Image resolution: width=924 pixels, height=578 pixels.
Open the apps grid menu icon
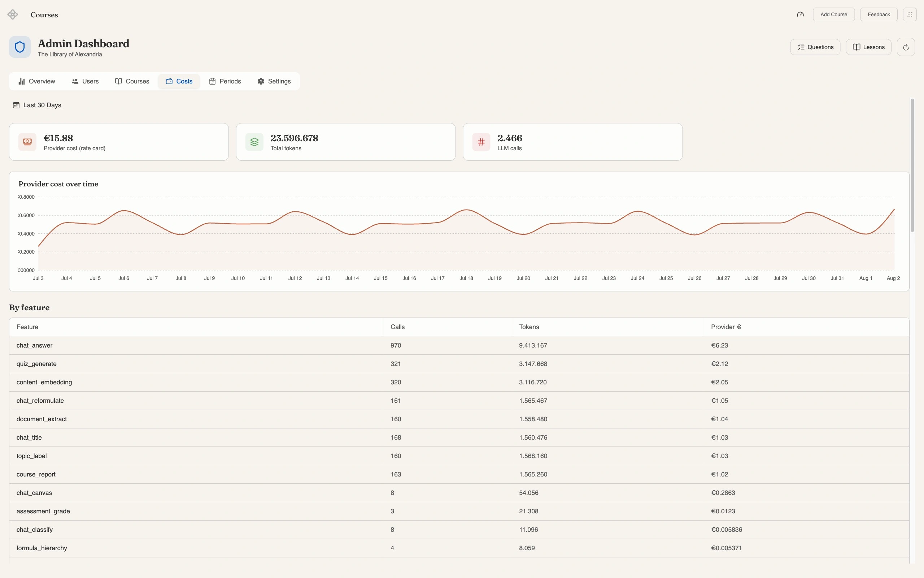click(910, 14)
